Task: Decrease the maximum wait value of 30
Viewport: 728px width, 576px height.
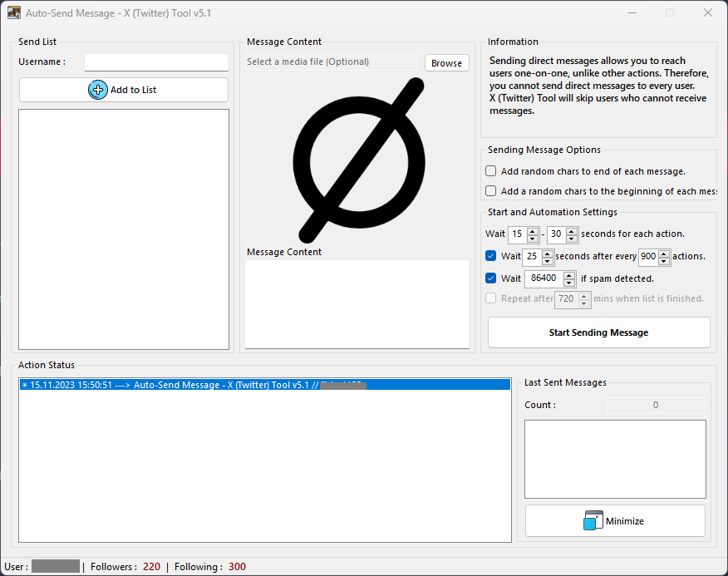Action: pos(572,239)
